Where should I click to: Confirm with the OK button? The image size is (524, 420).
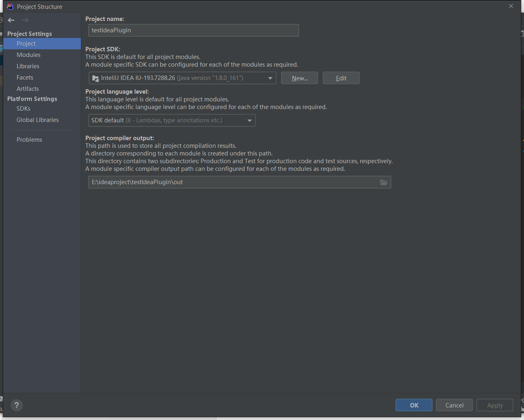(x=414, y=405)
